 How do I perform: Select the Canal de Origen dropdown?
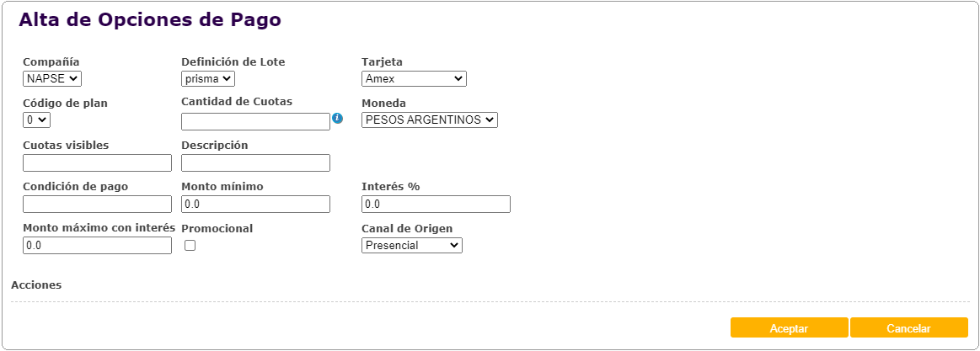[x=412, y=245]
